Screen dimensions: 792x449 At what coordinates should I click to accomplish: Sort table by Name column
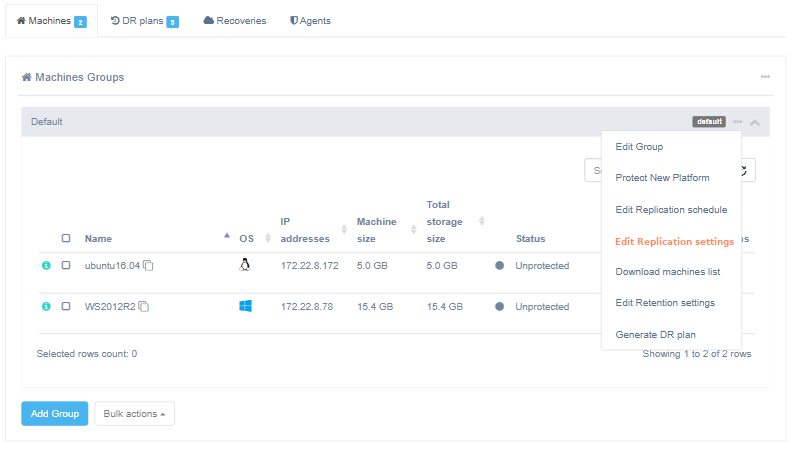tap(98, 239)
